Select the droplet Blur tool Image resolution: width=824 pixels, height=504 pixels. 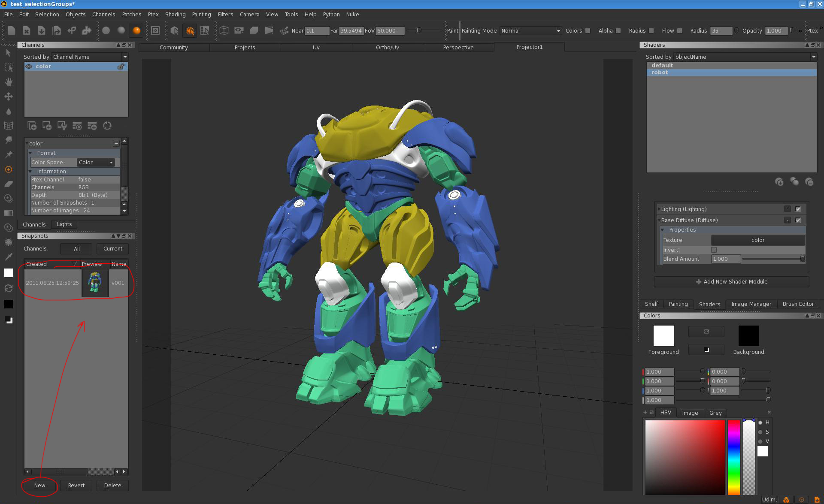(8, 112)
